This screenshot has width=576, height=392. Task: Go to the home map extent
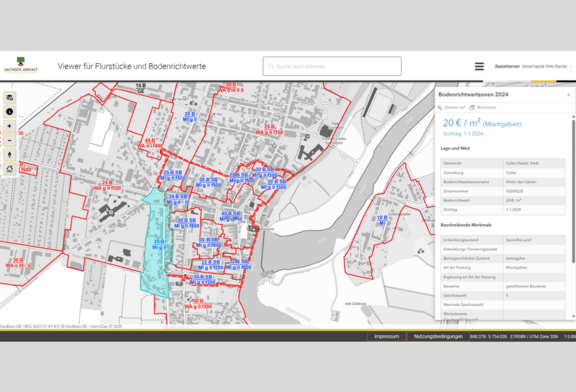(x=10, y=169)
